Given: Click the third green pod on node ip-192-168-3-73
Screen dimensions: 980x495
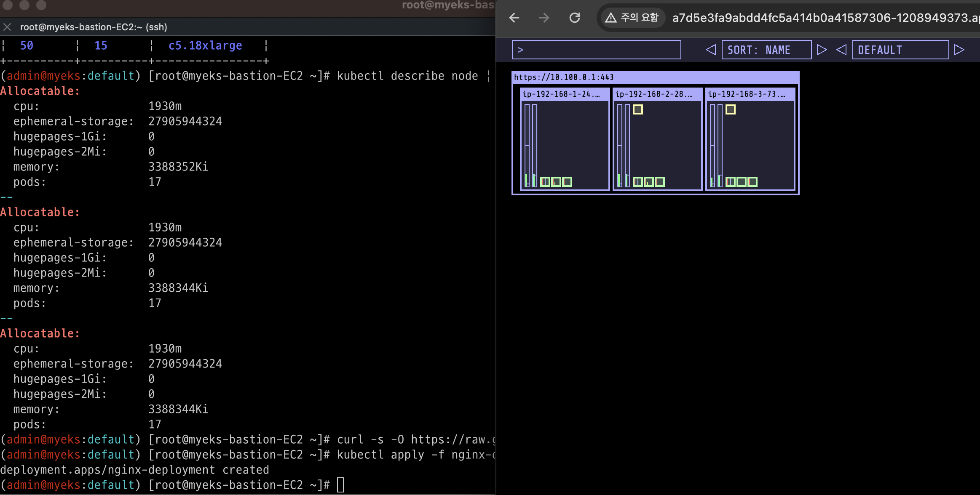Looking at the screenshot, I should click(752, 182).
